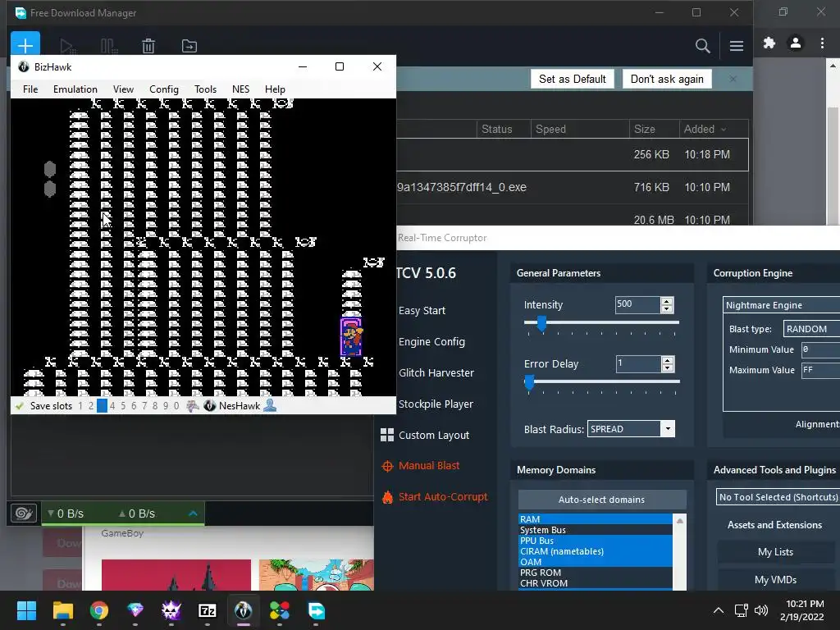Click the Start Auto-Corrupt flame icon
The image size is (840, 630).
(x=387, y=497)
